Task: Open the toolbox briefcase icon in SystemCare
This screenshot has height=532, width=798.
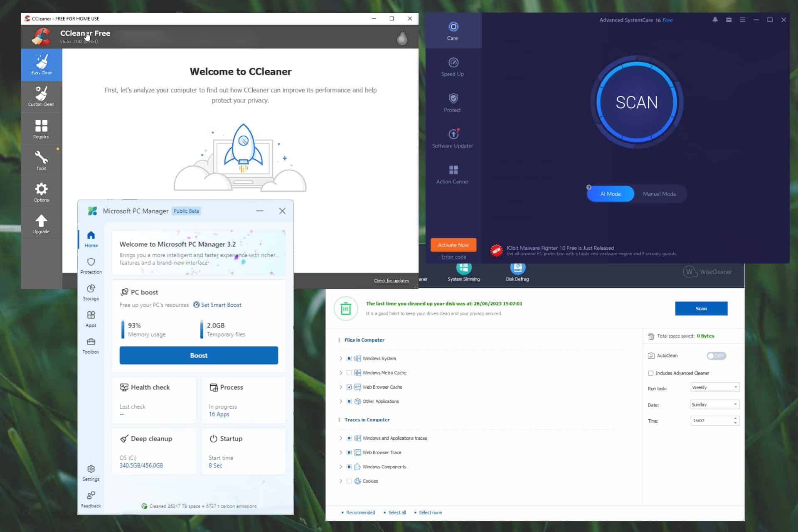Action: pyautogui.click(x=729, y=20)
